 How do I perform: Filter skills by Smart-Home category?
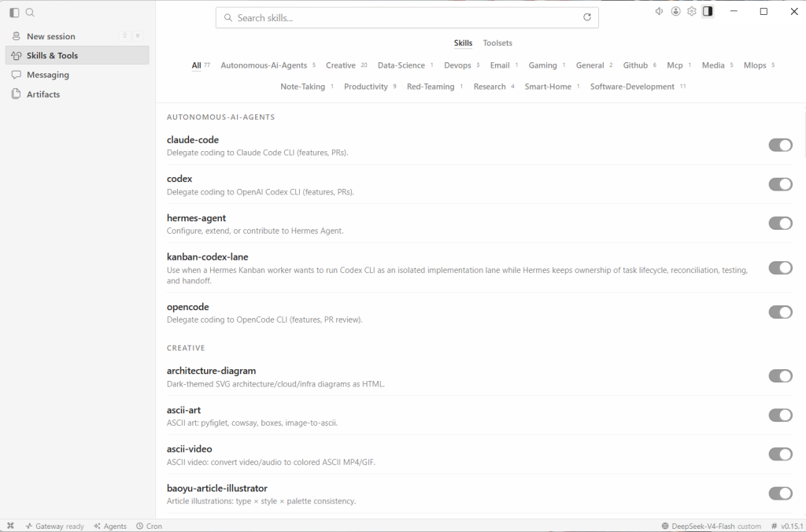point(552,87)
